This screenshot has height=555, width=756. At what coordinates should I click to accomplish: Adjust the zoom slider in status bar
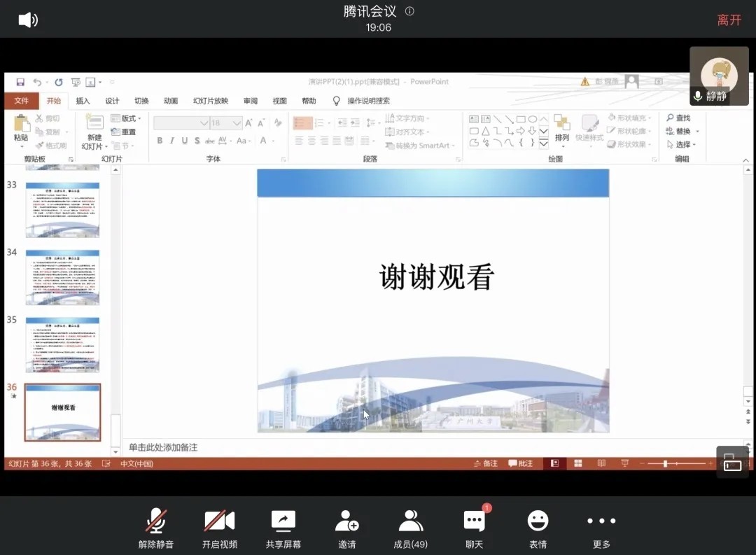[x=665, y=463]
